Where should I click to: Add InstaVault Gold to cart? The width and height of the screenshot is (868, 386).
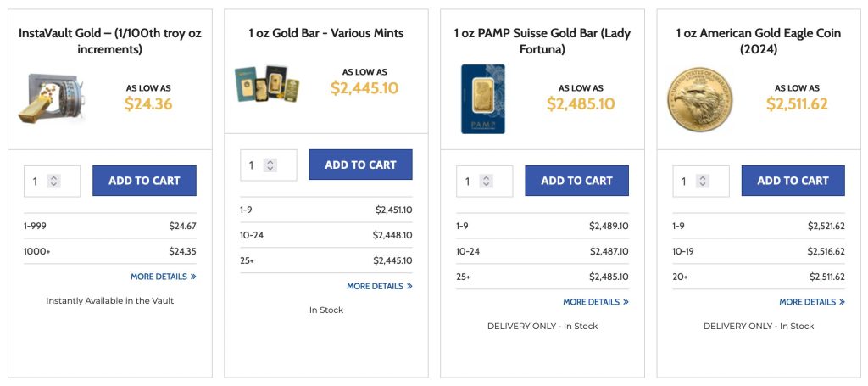click(144, 181)
